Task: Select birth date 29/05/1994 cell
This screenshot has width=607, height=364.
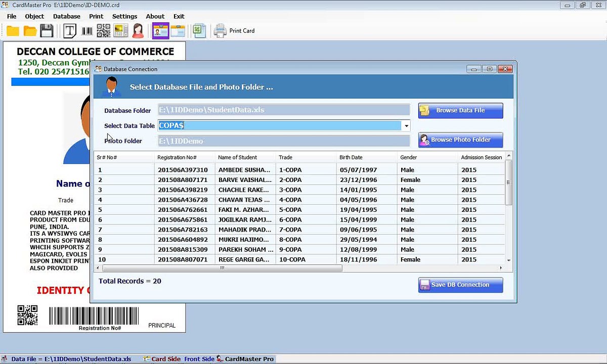Action: click(367, 240)
